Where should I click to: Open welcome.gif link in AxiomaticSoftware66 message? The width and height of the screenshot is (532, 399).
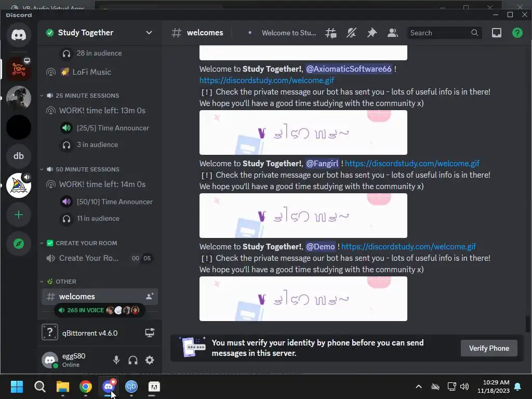tap(267, 81)
